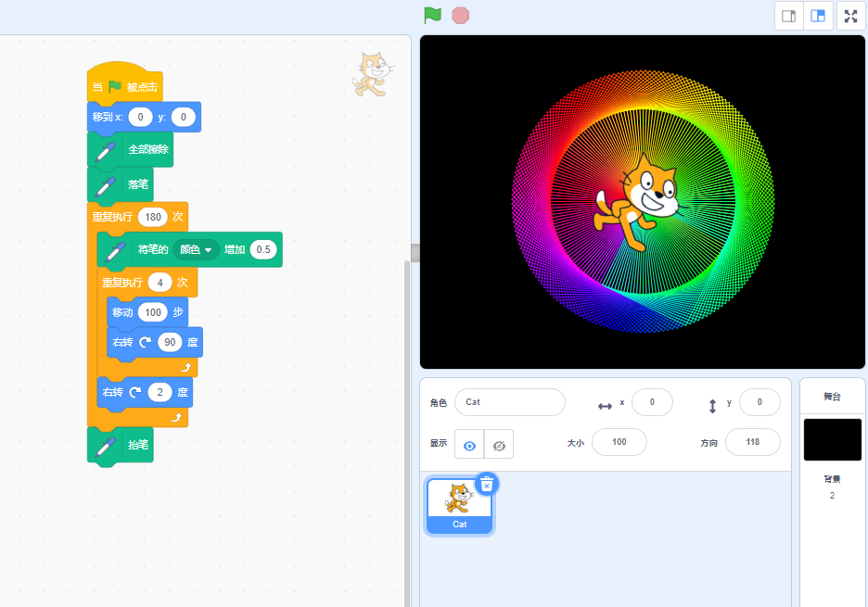
Task: Hide the sprite with crossed-eye icon
Action: (x=499, y=444)
